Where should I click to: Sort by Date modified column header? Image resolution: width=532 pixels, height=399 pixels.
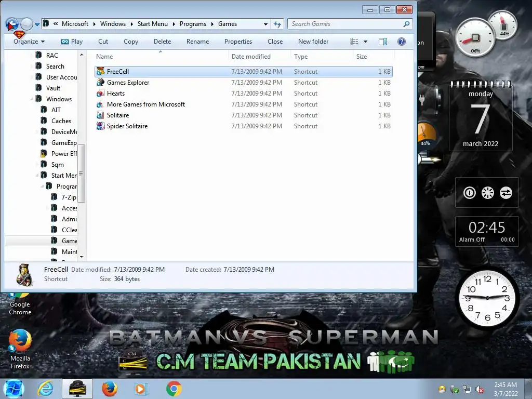[x=260, y=56]
